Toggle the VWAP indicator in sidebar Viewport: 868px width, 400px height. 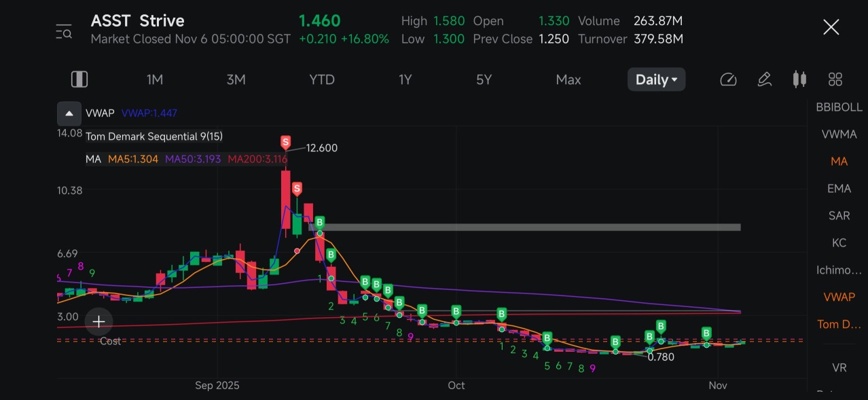tap(839, 297)
